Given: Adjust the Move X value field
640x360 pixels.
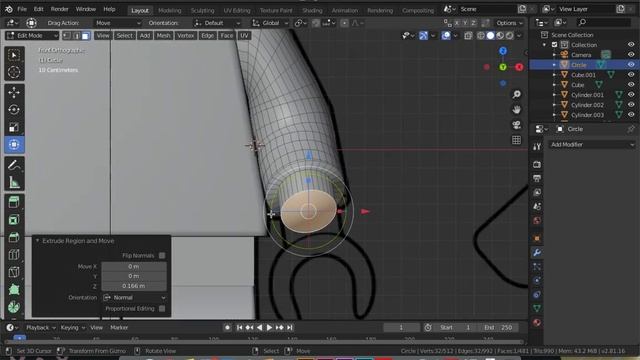Looking at the screenshot, I should coord(134,267).
